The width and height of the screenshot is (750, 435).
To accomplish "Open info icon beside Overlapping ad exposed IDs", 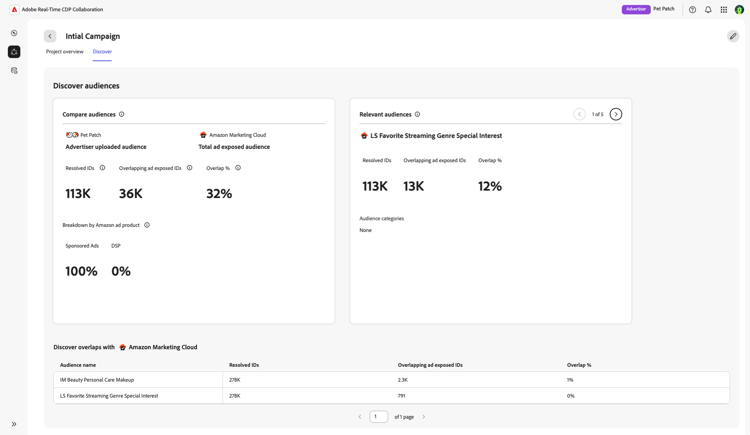I will click(189, 168).
